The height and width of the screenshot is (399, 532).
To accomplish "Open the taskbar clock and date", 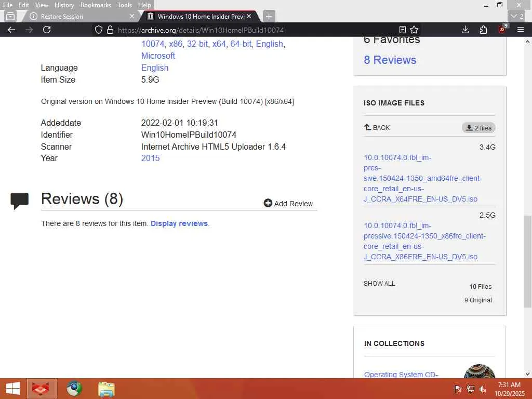I will (x=509, y=389).
